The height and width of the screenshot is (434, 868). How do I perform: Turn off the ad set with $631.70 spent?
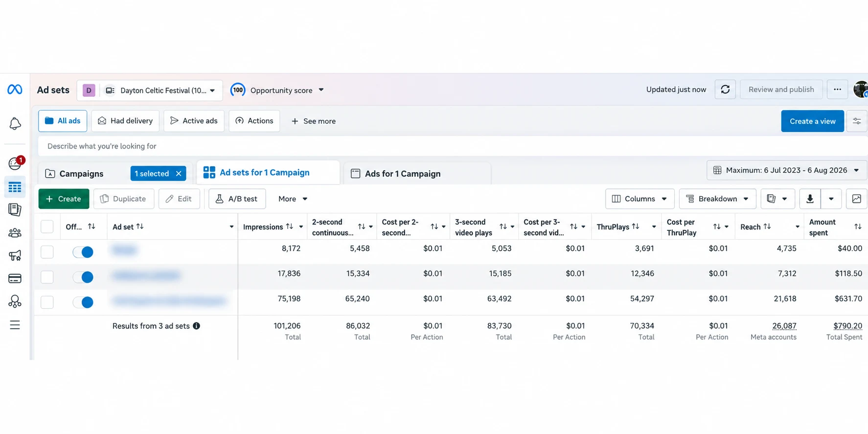[x=83, y=302]
